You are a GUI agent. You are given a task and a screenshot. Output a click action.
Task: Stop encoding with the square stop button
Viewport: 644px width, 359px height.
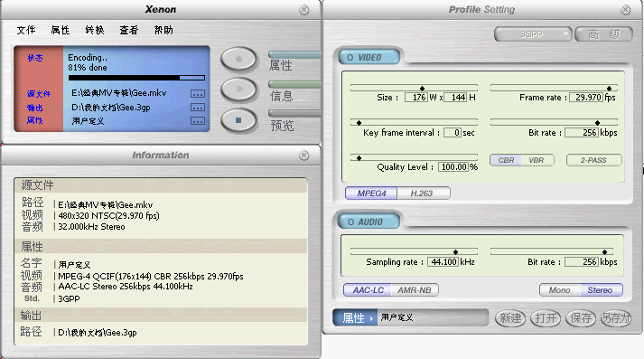coord(239,120)
